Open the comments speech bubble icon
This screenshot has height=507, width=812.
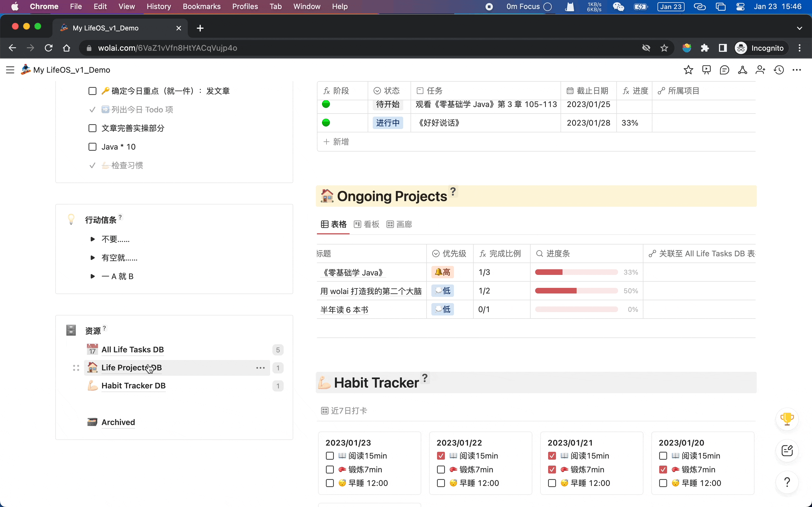724,70
